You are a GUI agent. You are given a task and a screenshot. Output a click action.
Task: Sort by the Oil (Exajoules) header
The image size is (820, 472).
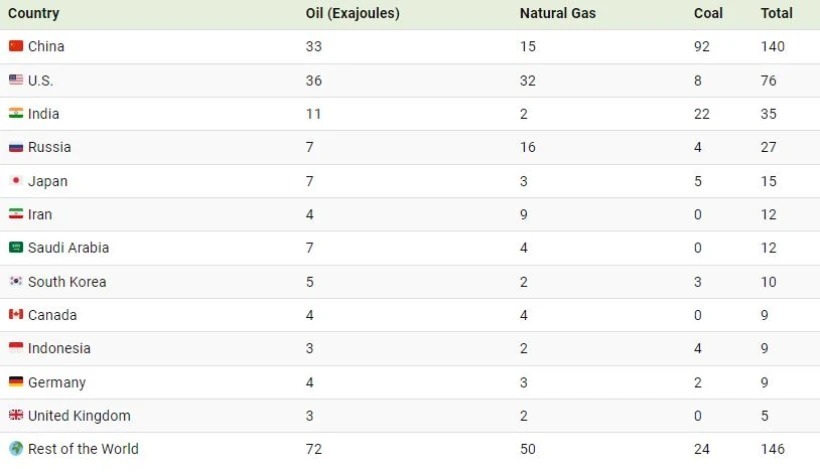point(352,13)
